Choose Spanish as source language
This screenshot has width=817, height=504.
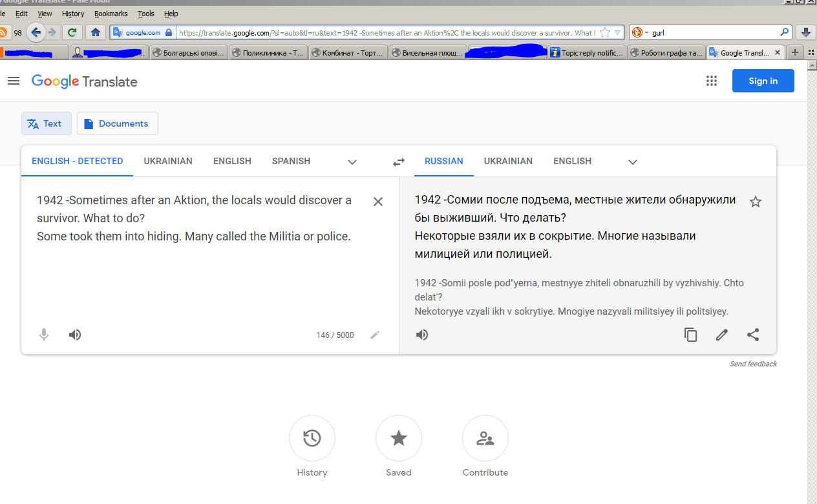[291, 161]
